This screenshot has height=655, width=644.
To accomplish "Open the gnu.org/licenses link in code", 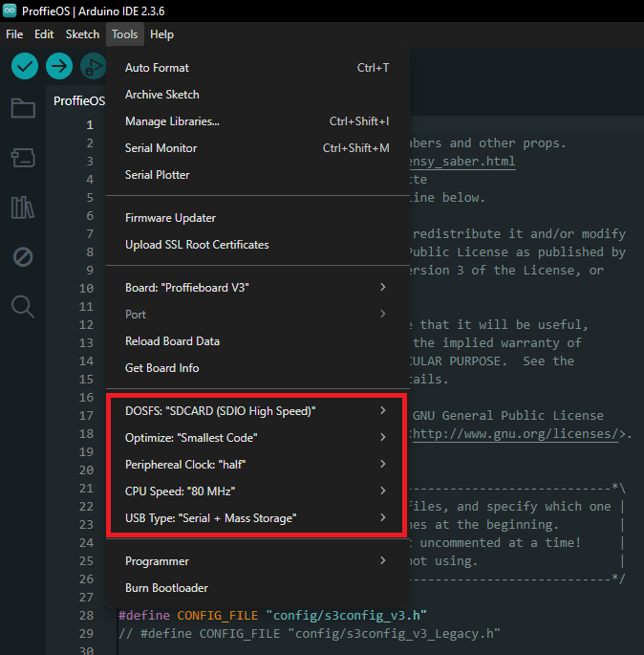I will [515, 433].
